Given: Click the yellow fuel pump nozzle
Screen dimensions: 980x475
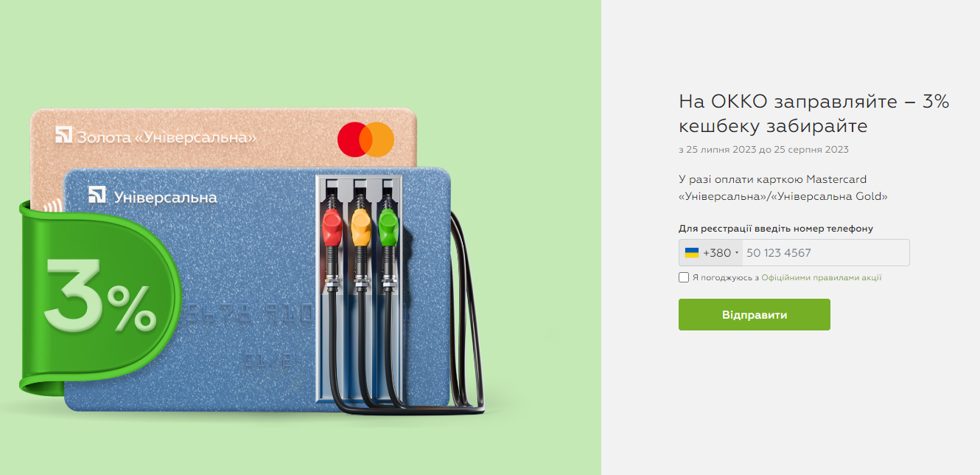Looking at the screenshot, I should (x=360, y=227).
